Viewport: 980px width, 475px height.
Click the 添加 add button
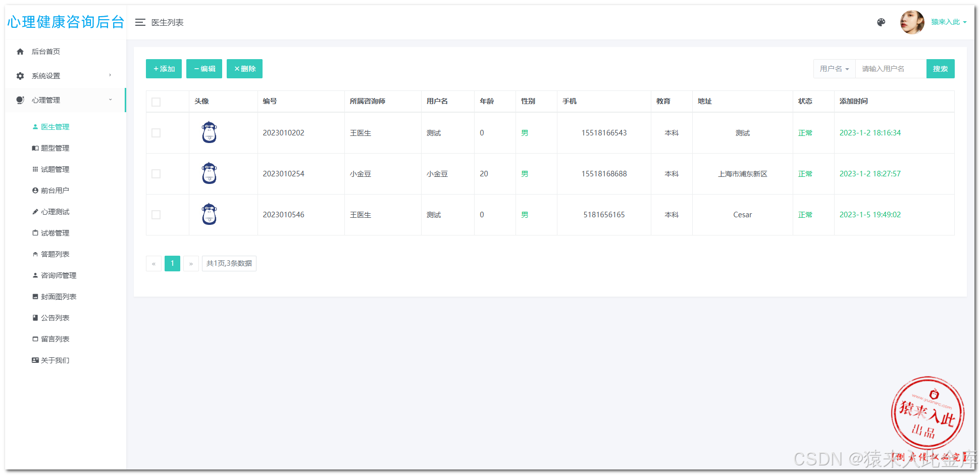(164, 69)
